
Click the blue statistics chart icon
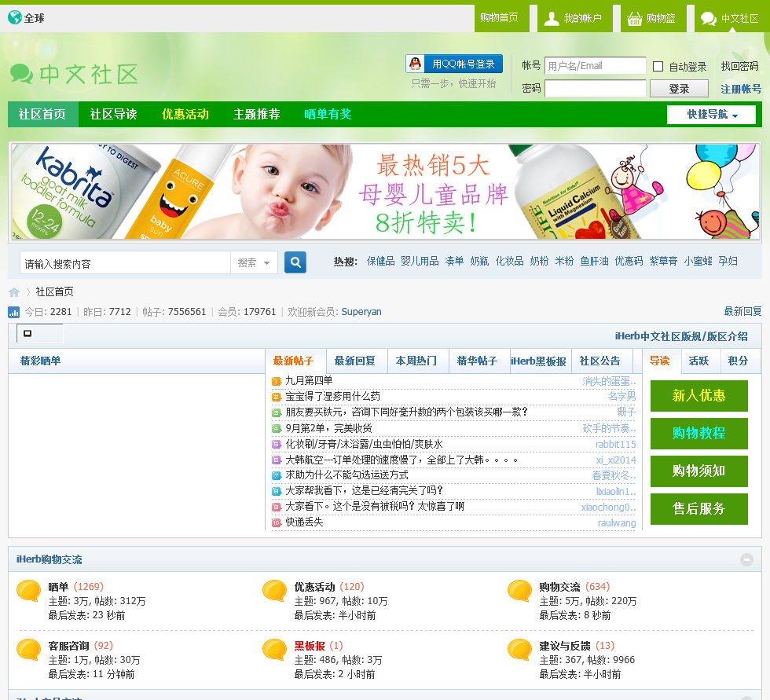pyautogui.click(x=14, y=312)
